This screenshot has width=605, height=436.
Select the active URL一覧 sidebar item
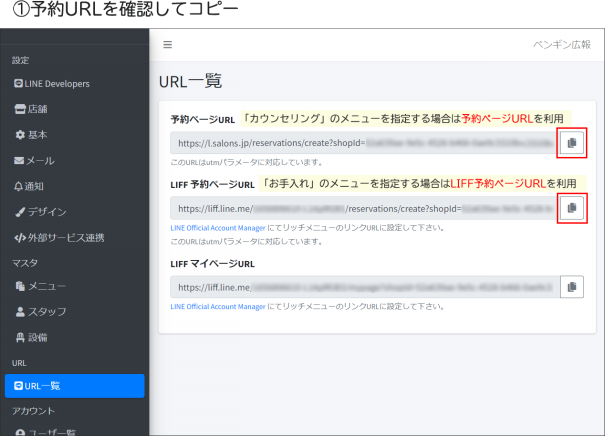click(x=74, y=386)
